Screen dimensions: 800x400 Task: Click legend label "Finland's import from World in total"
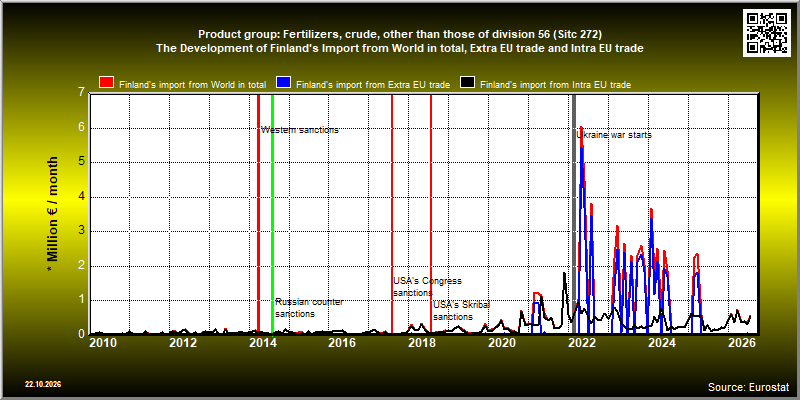(x=192, y=85)
